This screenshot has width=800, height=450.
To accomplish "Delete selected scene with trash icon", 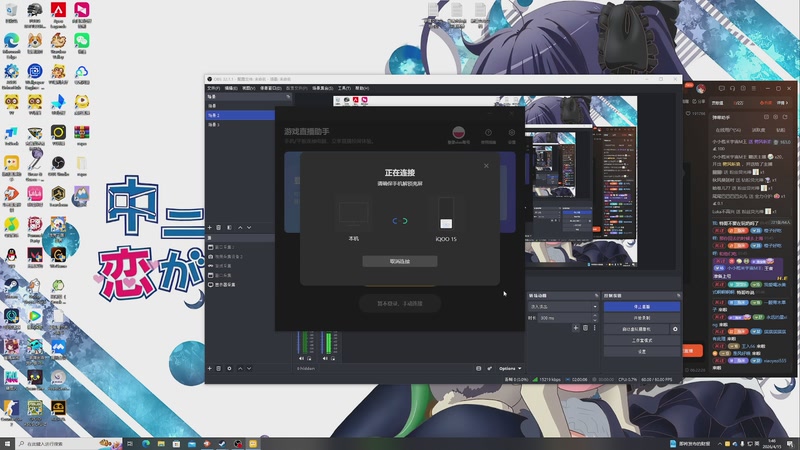I will point(219,228).
